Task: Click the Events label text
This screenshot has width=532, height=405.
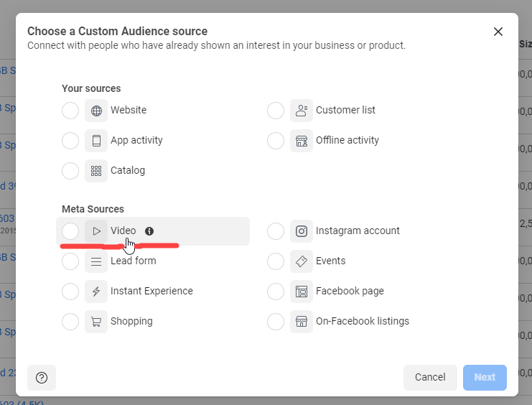Action: coord(331,261)
